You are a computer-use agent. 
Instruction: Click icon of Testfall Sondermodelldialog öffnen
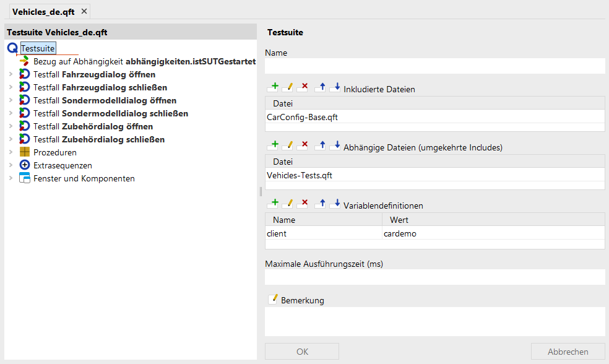(25, 100)
